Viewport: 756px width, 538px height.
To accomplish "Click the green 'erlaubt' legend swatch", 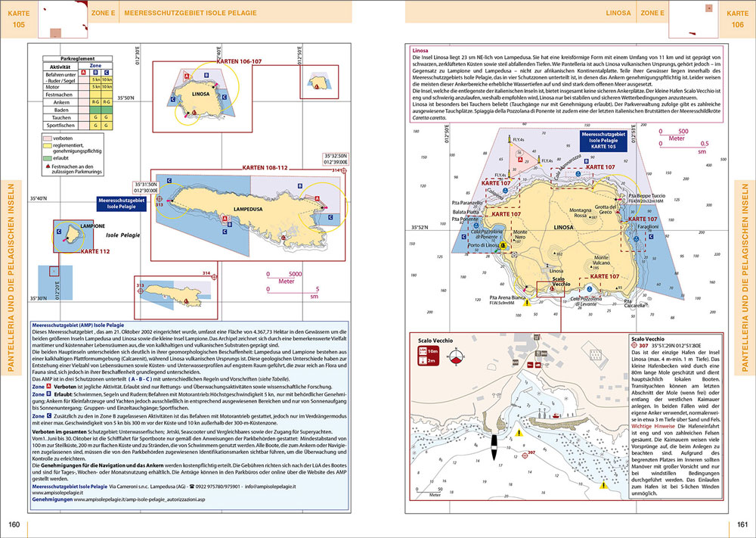I will point(47,158).
